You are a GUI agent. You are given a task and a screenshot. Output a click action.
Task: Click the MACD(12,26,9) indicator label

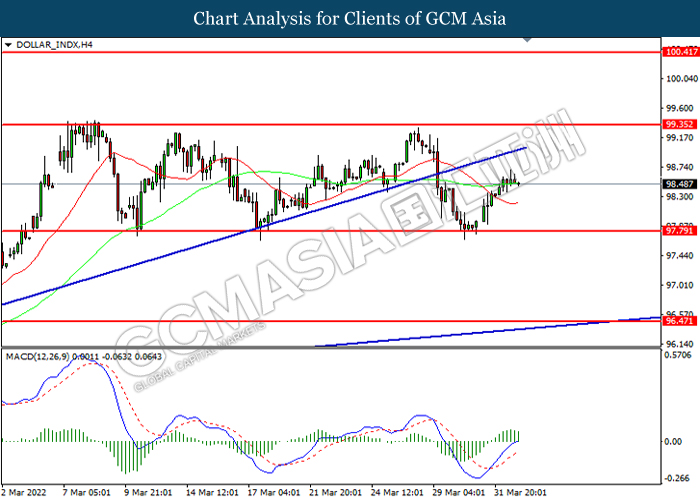click(x=83, y=357)
